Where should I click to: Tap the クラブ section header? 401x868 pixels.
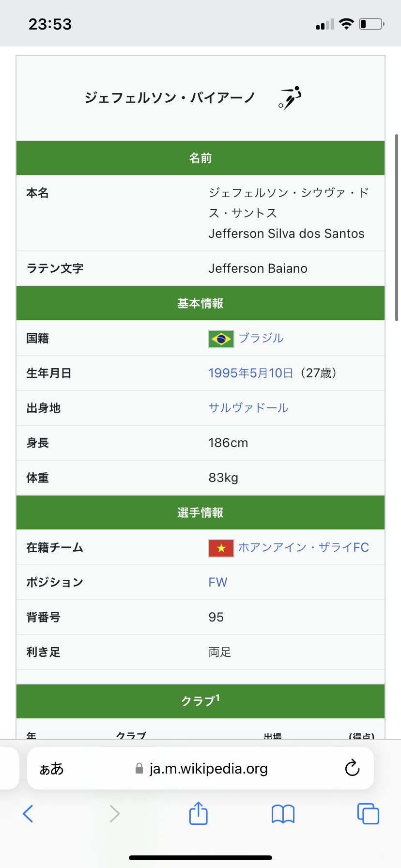[x=200, y=701]
